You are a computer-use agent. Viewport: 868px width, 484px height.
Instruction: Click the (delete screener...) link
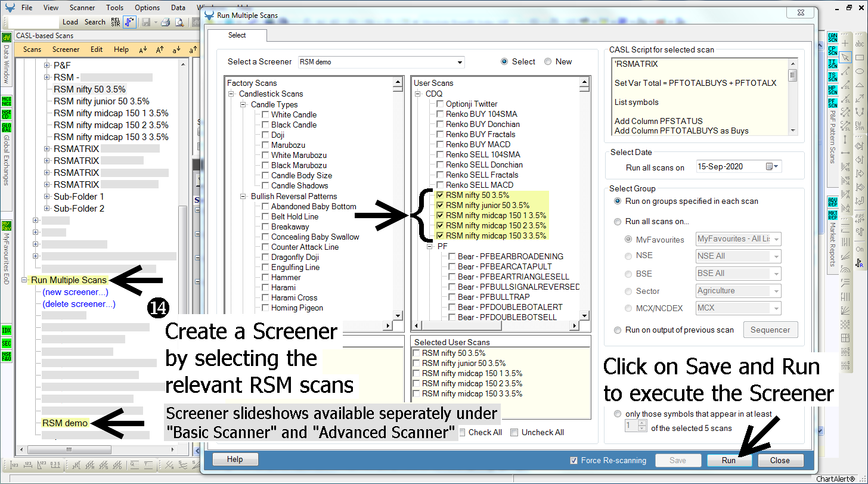click(x=79, y=304)
